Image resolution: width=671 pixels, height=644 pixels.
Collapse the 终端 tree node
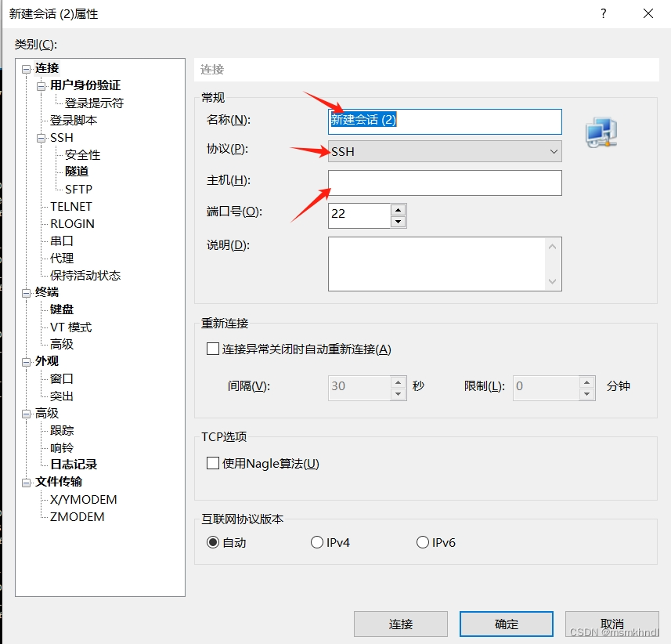(27, 293)
